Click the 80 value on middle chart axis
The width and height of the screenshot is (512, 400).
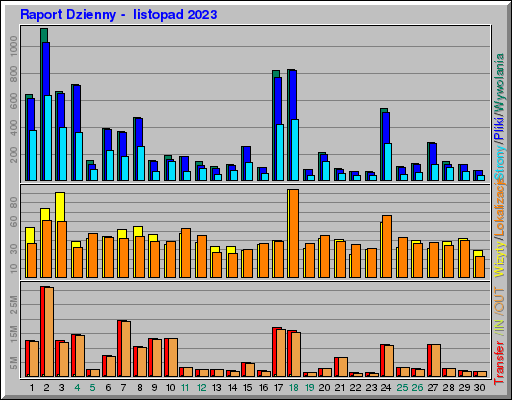[x=14, y=202]
